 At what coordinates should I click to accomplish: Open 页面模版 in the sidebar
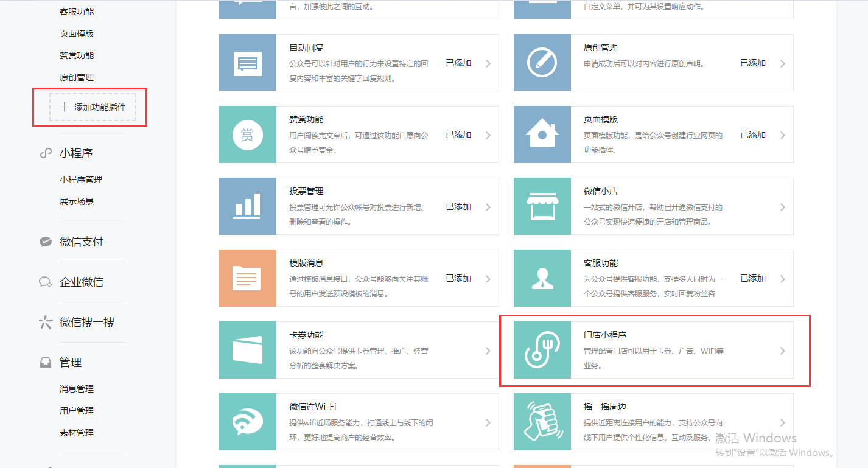click(77, 33)
